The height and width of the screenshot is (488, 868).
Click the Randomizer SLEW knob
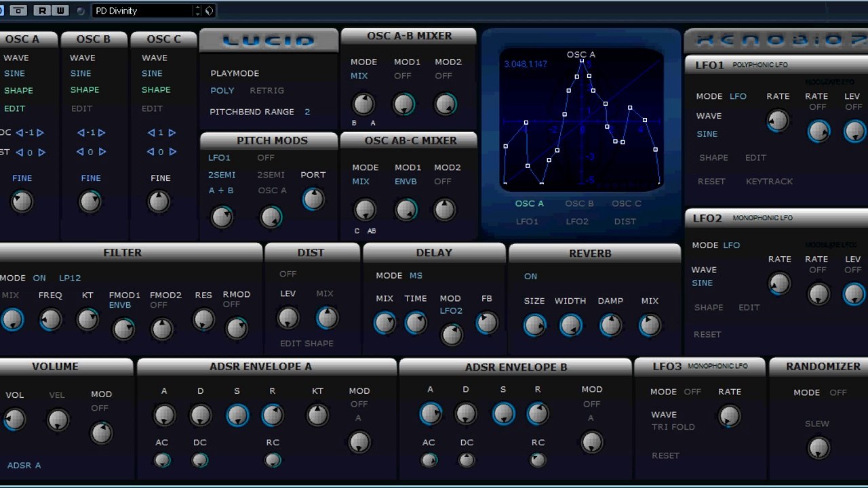[818, 448]
